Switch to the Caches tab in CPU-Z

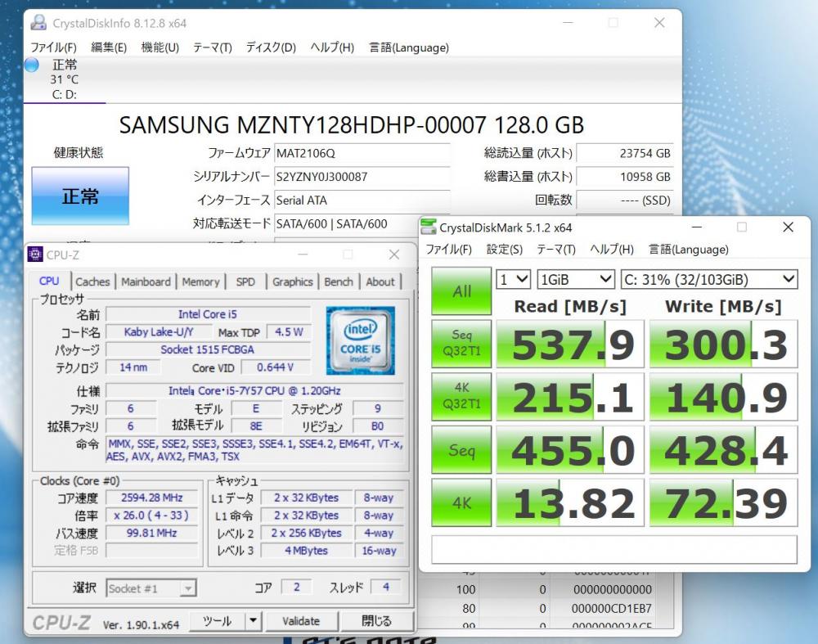pyautogui.click(x=93, y=281)
